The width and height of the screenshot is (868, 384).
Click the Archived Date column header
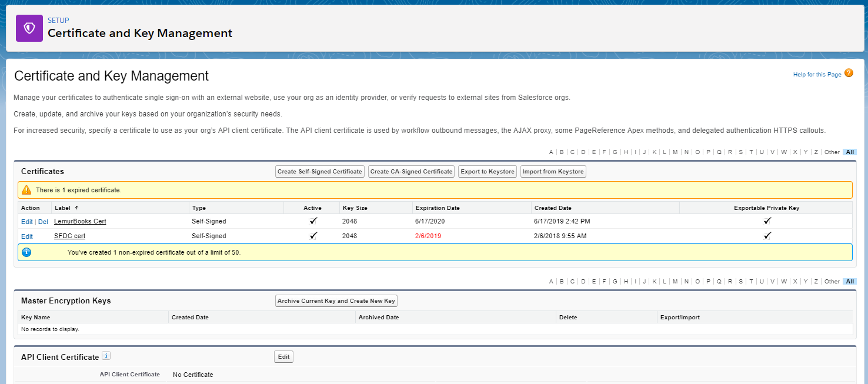pyautogui.click(x=379, y=318)
